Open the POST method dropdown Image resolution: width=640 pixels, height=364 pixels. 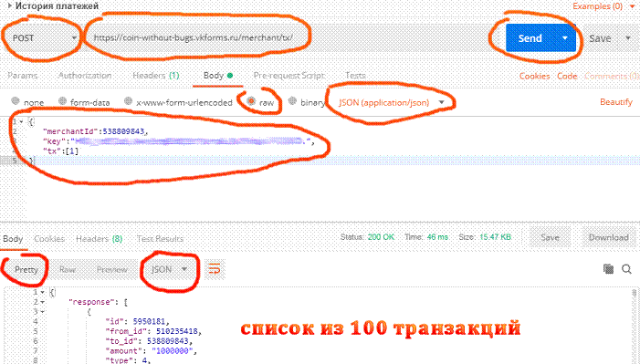tap(44, 38)
